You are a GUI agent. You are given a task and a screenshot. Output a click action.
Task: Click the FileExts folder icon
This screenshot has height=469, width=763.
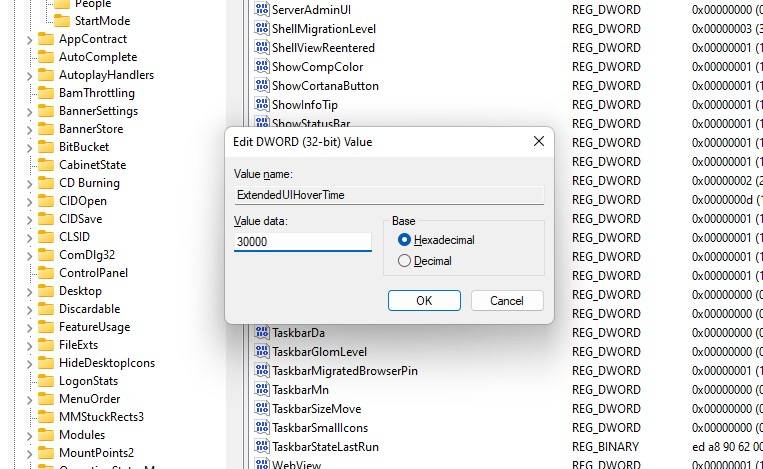point(46,345)
